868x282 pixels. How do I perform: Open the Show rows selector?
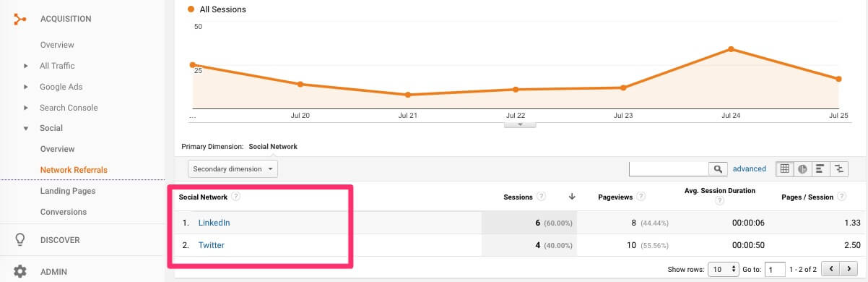coord(723,269)
